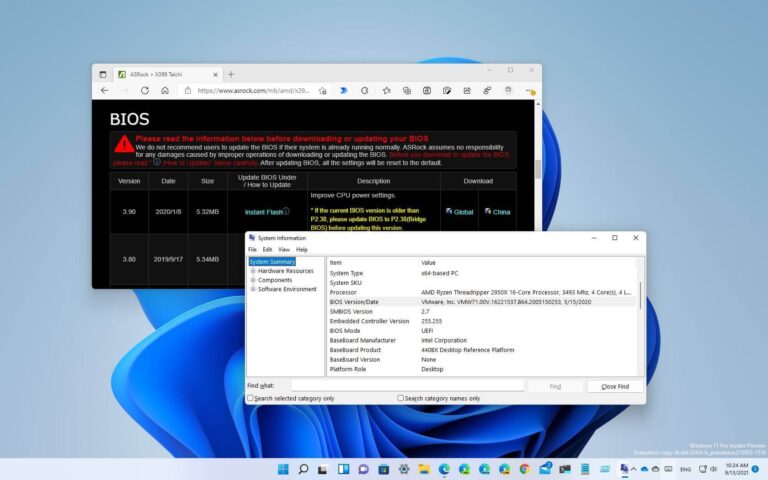The height and width of the screenshot is (480, 768).
Task: Select the BIOS Mode UEFI row
Action: click(481, 331)
